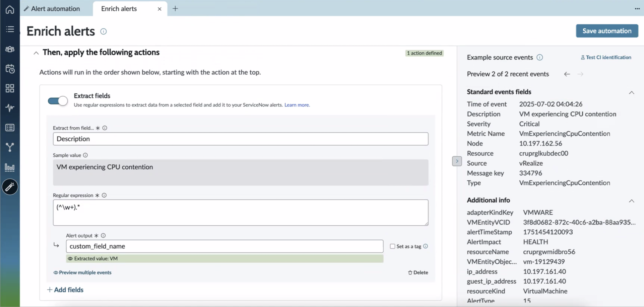Collapse the Additional info section
Screen dimensions: 644x307
click(631, 201)
